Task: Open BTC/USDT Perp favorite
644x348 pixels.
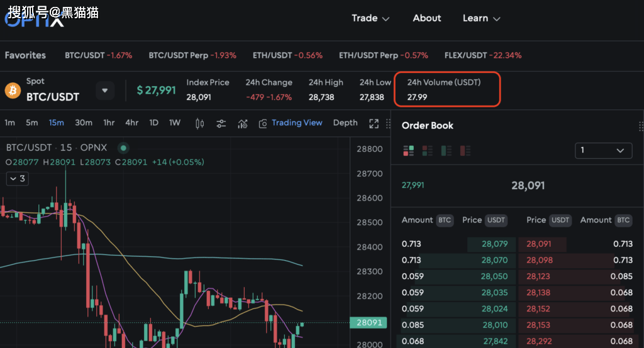Action: click(x=192, y=55)
